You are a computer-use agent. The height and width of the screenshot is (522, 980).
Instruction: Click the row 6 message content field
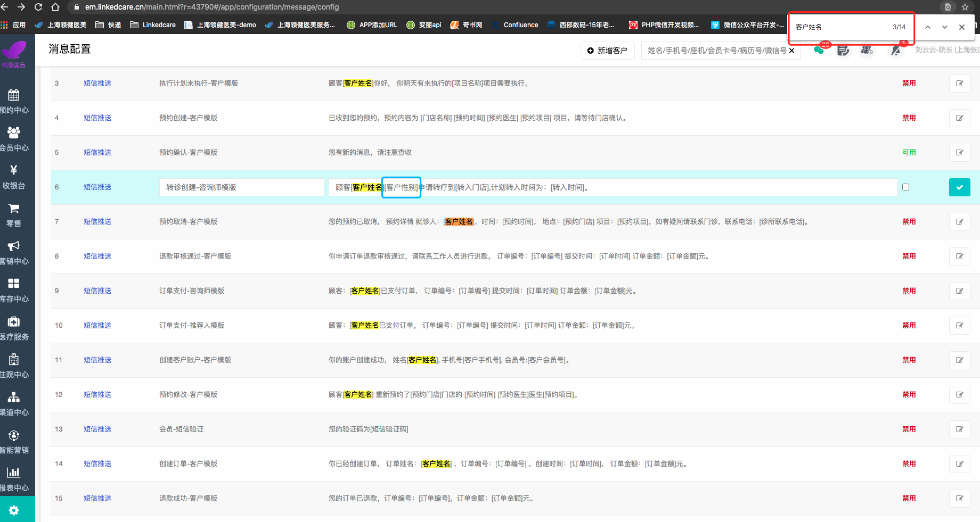click(612, 187)
